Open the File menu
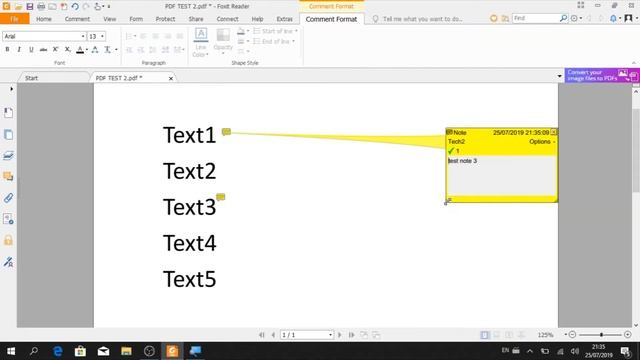Screen dimensions: 640x360 pos(14,19)
